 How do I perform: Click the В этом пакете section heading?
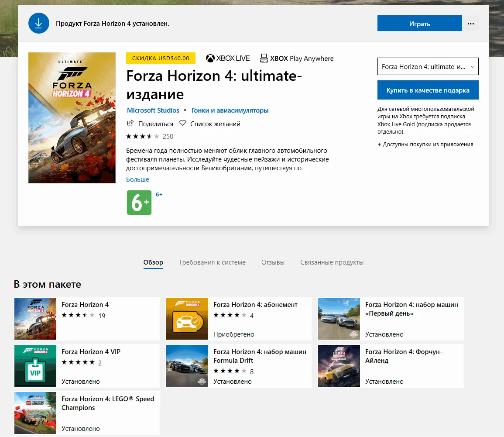pyautogui.click(x=47, y=284)
